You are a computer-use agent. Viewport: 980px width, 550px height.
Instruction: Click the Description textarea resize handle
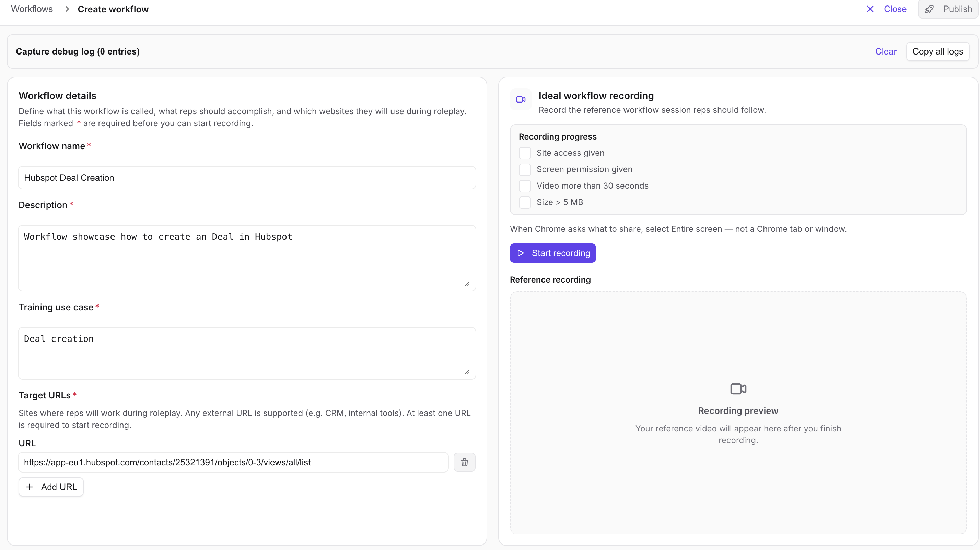(467, 284)
